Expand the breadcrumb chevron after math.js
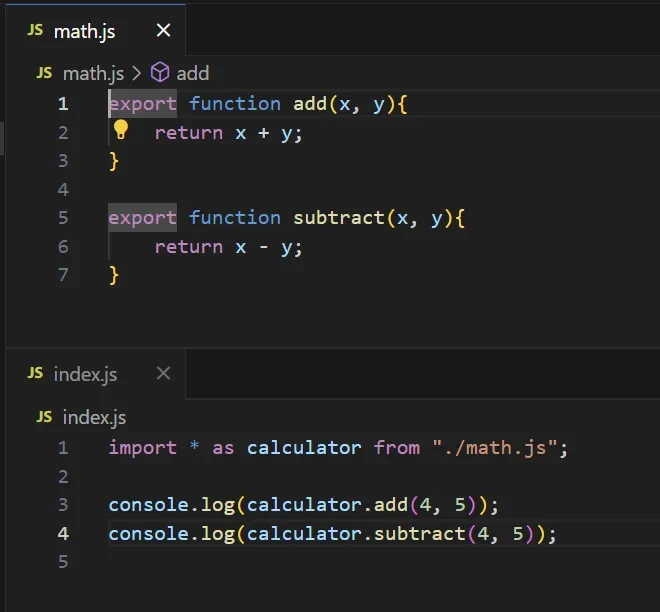660x612 pixels. [136, 73]
